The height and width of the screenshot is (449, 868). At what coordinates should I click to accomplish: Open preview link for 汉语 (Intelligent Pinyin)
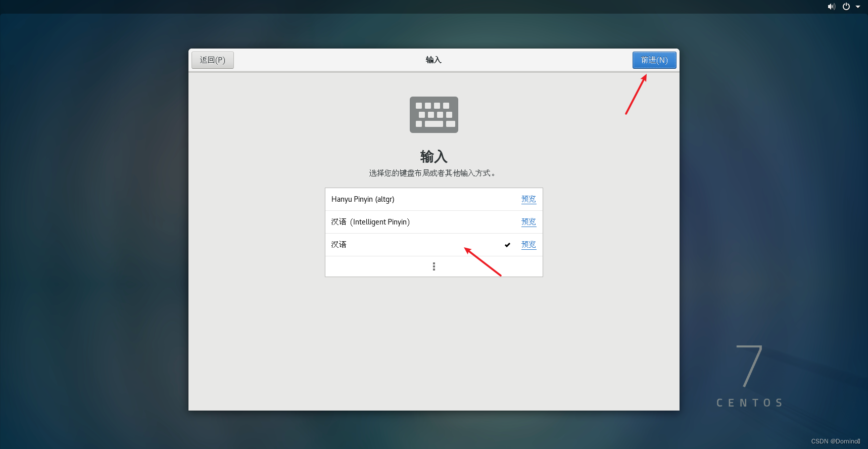tap(528, 222)
